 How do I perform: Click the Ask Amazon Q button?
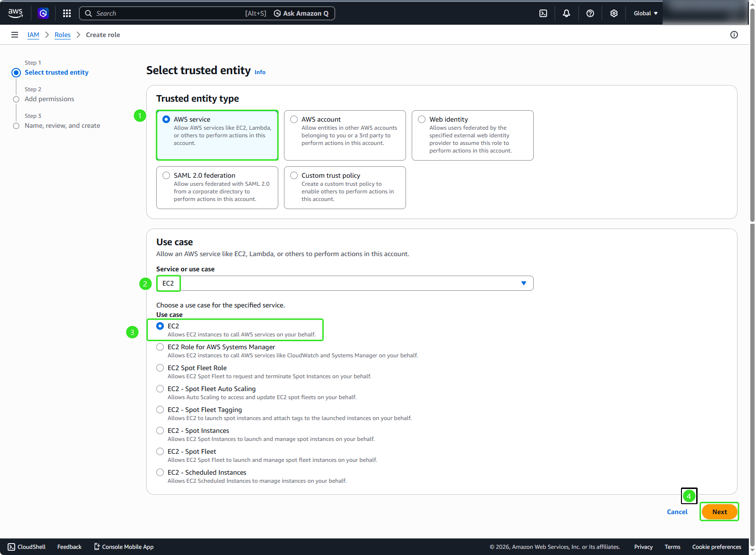(302, 13)
